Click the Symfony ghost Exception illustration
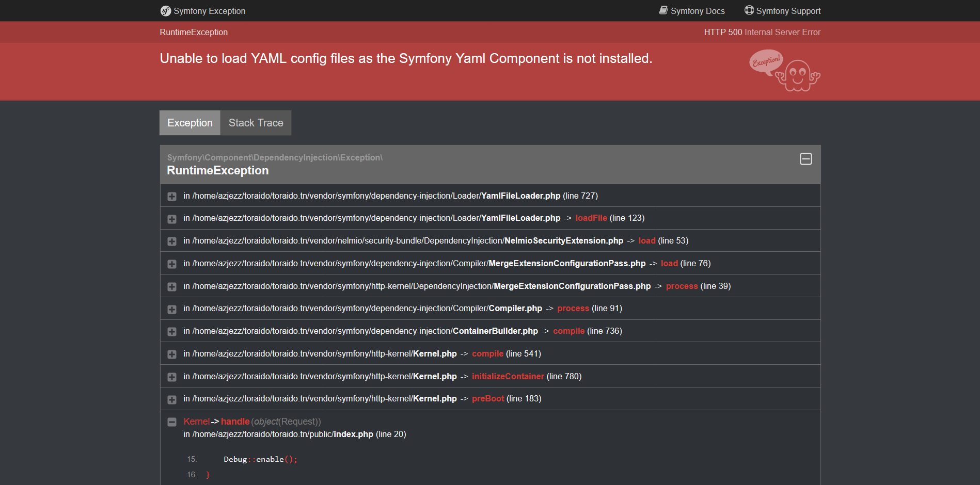 [x=785, y=71]
